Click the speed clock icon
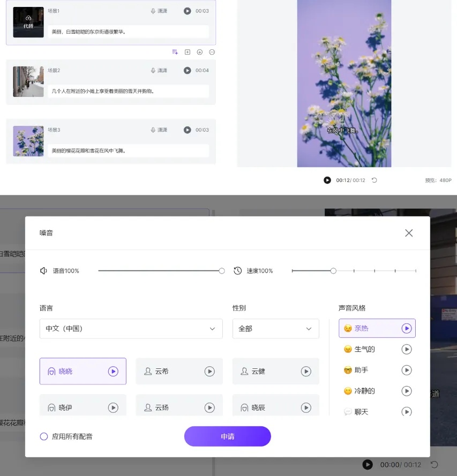457x476 pixels. pyautogui.click(x=238, y=270)
